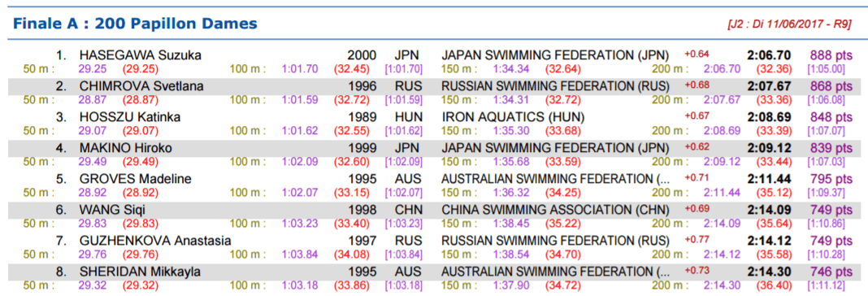The width and height of the screenshot is (868, 296).
Task: Select swimmer name CHIMROVA Svetlana
Action: (x=141, y=86)
